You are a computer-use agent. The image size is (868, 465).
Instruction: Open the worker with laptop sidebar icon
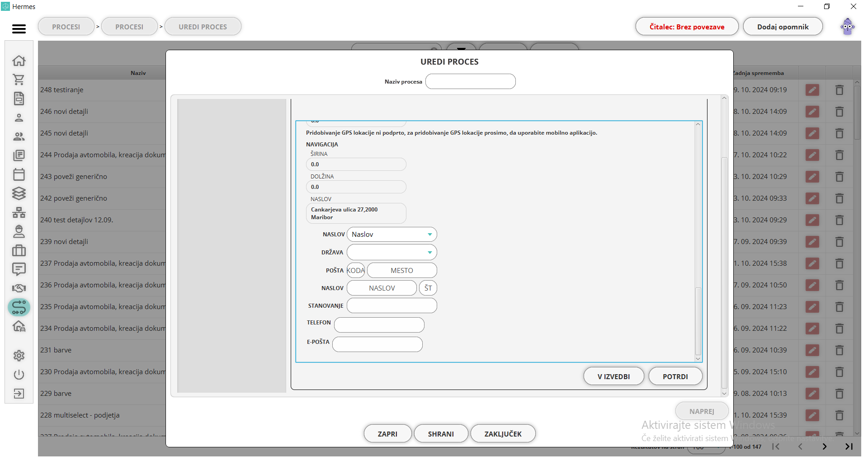coord(19,231)
